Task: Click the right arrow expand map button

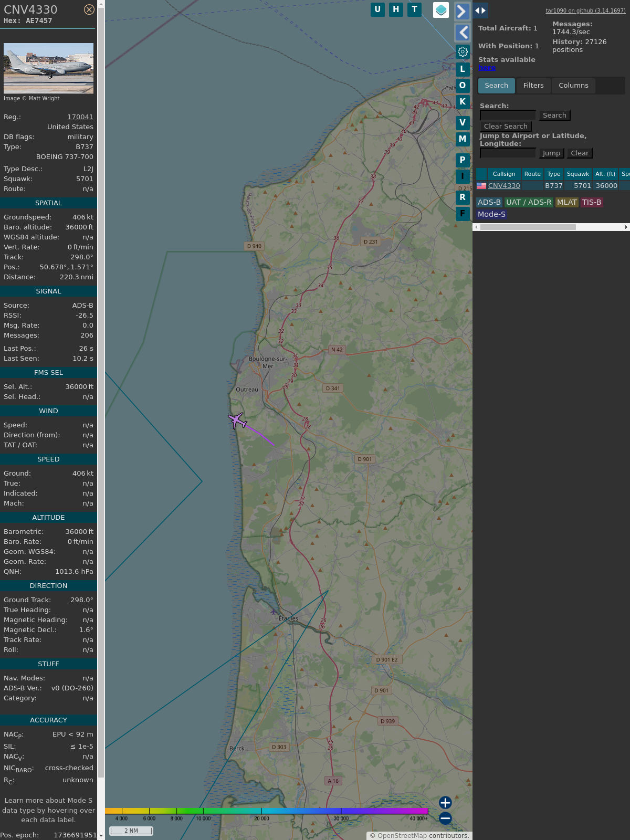Action: (462, 12)
